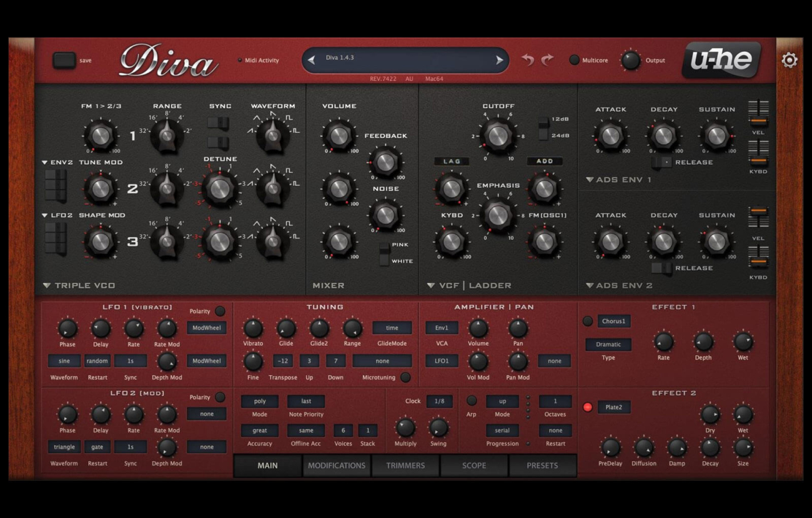Open the Plate2 effect selector

pyautogui.click(x=613, y=408)
